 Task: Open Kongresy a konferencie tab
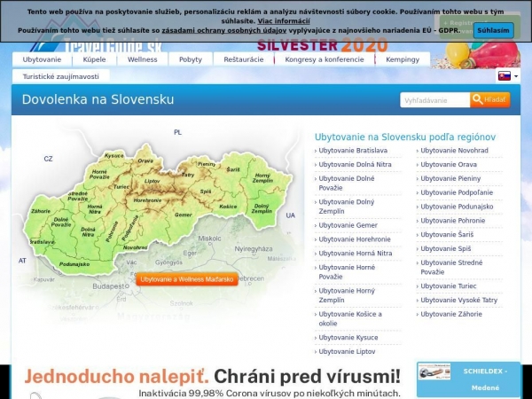[x=325, y=59]
